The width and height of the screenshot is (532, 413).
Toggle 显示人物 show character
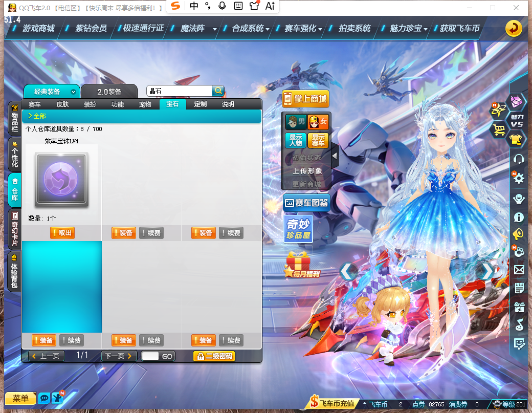pos(296,140)
